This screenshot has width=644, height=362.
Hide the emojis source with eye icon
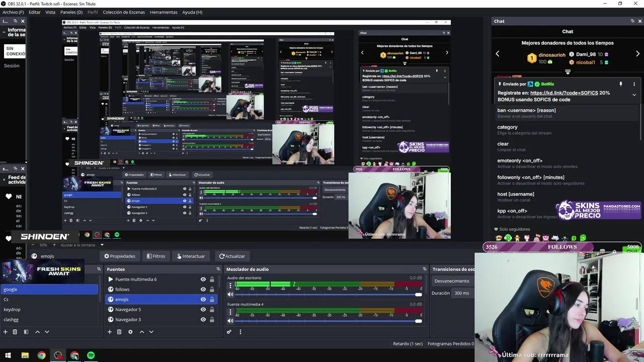pyautogui.click(x=203, y=300)
